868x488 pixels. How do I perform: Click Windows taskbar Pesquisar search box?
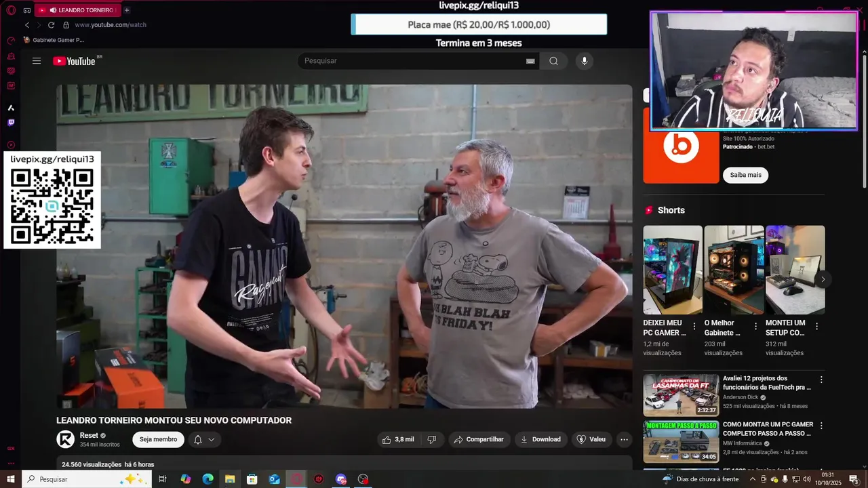point(86,479)
